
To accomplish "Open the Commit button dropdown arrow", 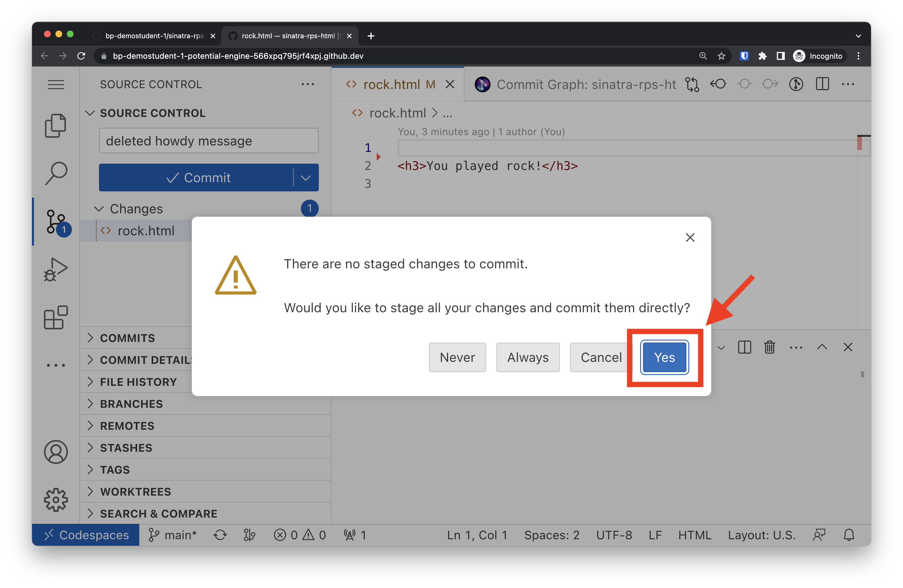I will click(x=306, y=177).
